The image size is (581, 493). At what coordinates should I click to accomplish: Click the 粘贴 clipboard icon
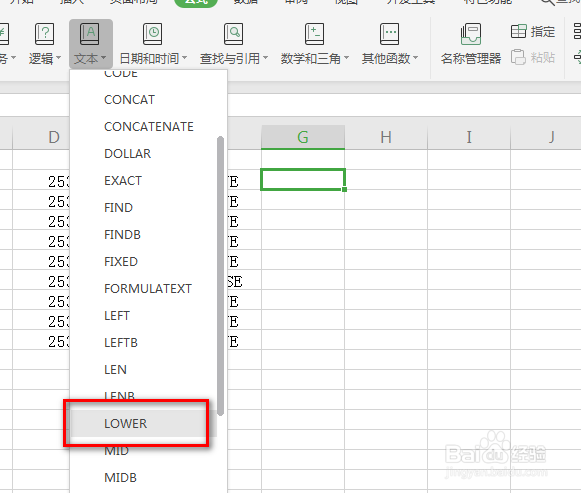(518, 57)
